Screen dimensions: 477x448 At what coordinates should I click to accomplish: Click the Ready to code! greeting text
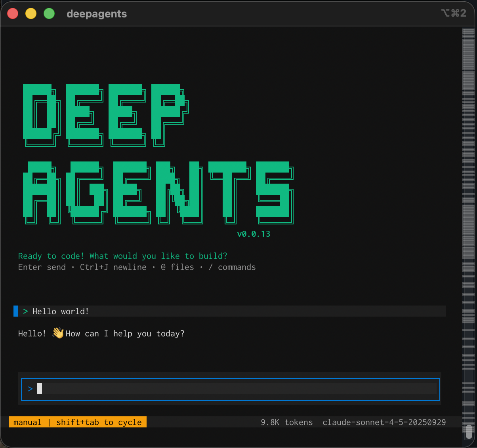click(122, 256)
